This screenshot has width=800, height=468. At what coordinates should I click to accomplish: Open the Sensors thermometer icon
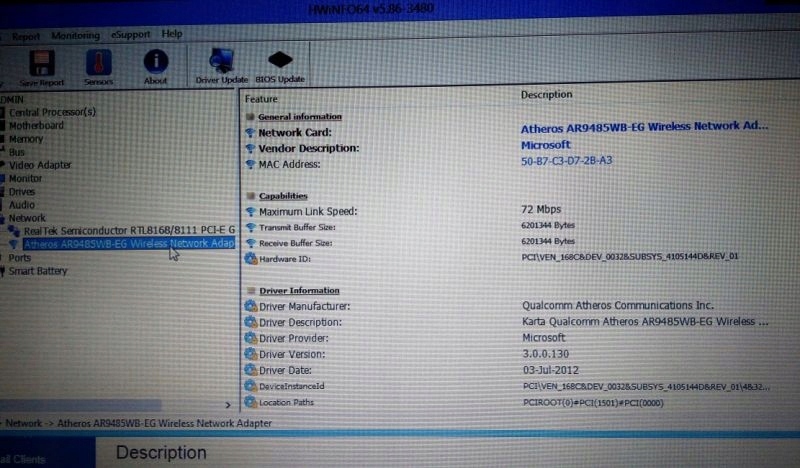(98, 62)
